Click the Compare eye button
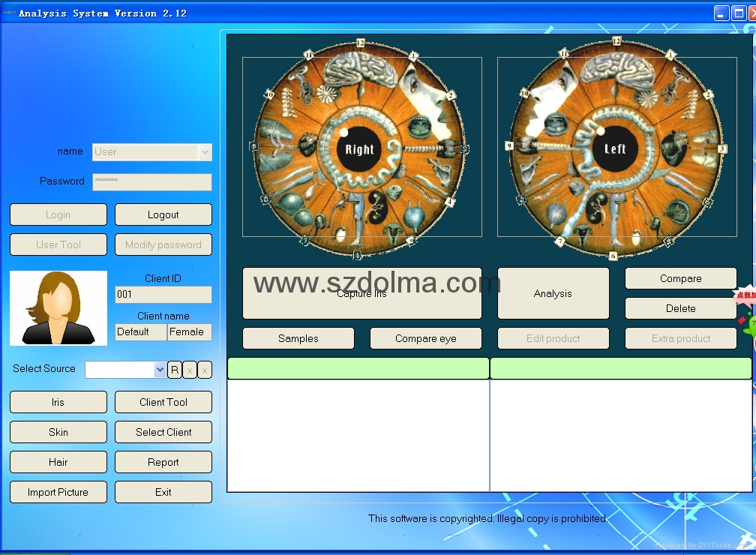The width and height of the screenshot is (756, 555). point(426,338)
